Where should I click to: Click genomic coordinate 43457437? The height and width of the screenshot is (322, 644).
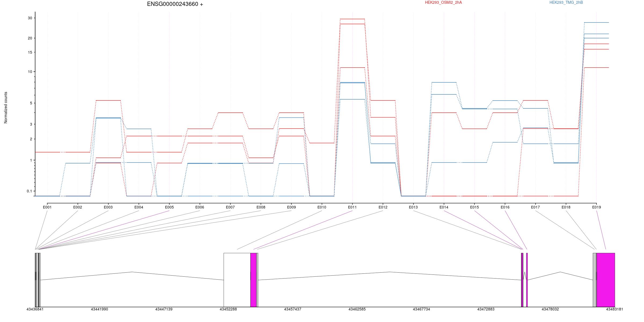point(292,309)
